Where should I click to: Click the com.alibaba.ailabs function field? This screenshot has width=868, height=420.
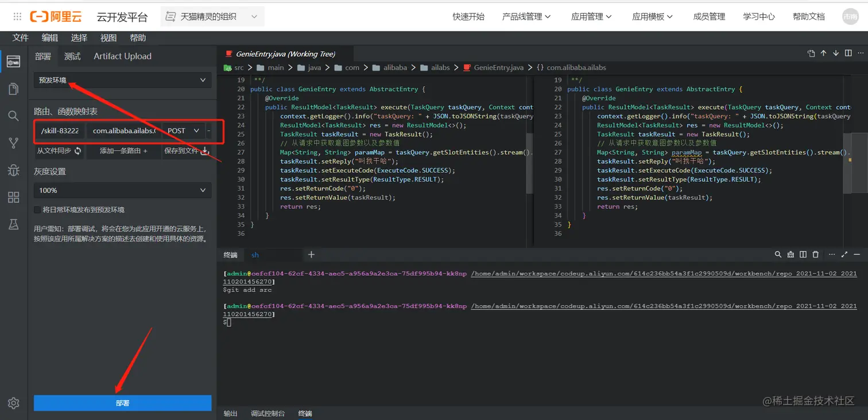[123, 131]
